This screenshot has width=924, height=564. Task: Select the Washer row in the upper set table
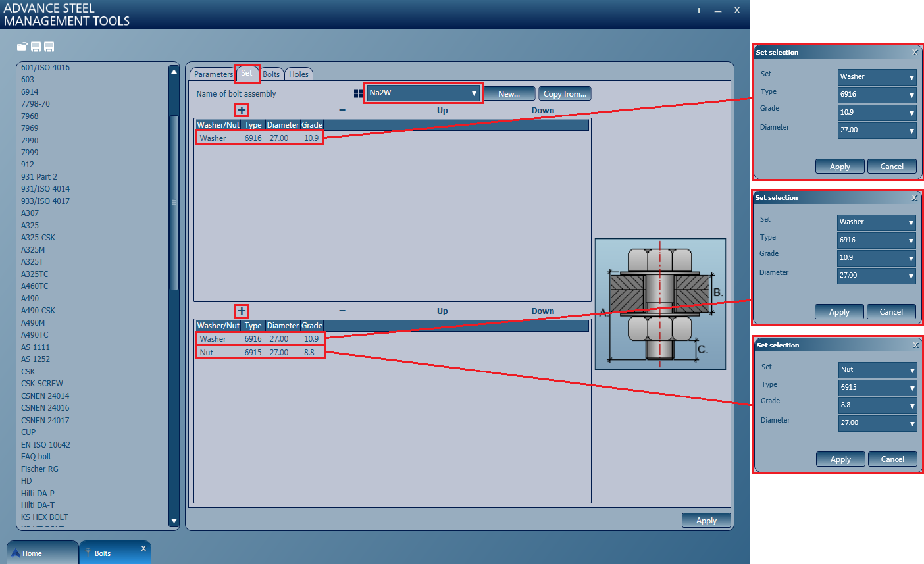pyautogui.click(x=259, y=138)
